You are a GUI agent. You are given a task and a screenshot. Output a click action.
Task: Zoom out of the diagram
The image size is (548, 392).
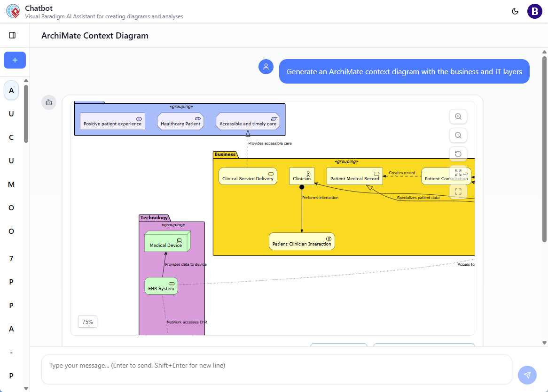tap(458, 135)
